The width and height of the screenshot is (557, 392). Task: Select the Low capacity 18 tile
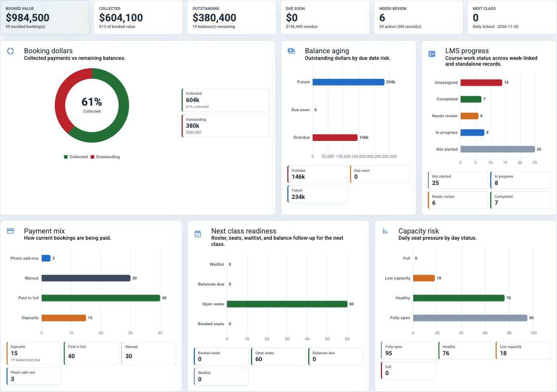click(x=523, y=350)
